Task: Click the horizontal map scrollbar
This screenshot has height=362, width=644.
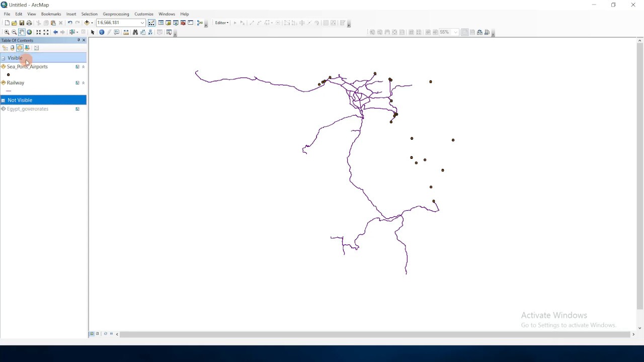Action: [x=375, y=334]
